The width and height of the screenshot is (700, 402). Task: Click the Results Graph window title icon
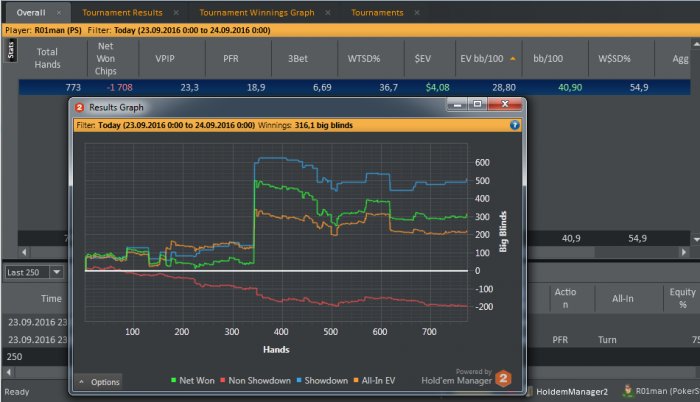point(79,104)
